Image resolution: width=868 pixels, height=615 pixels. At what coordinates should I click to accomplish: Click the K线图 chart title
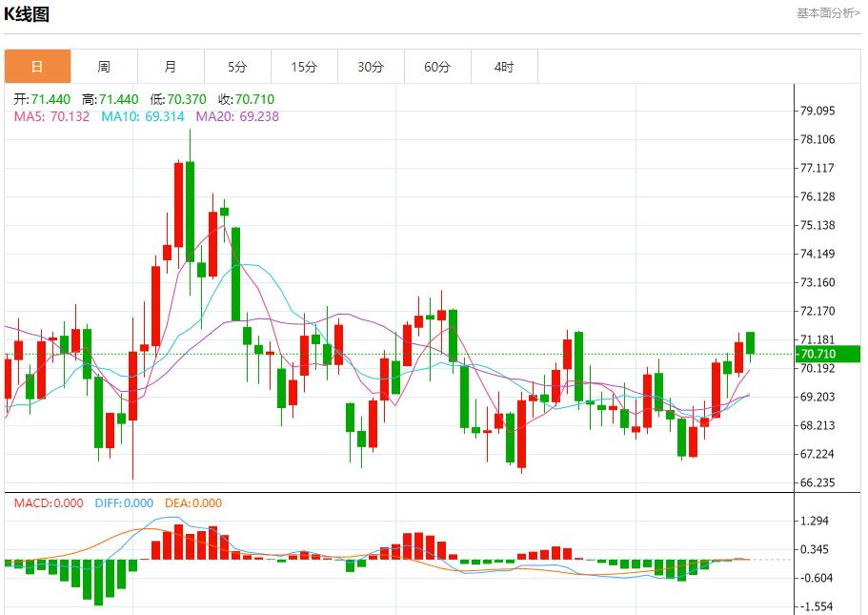click(27, 14)
